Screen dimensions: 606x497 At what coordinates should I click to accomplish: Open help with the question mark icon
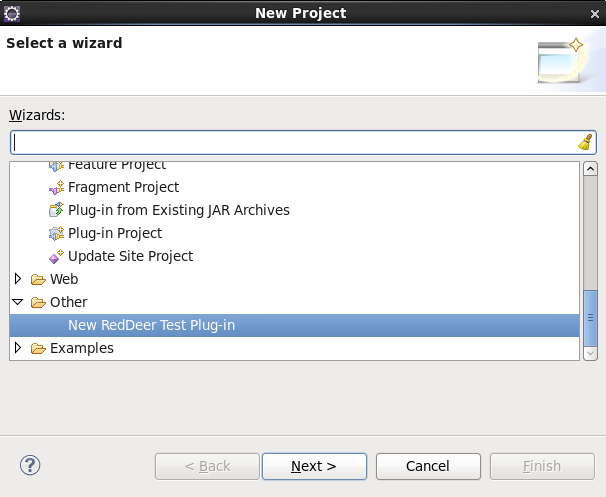30,465
